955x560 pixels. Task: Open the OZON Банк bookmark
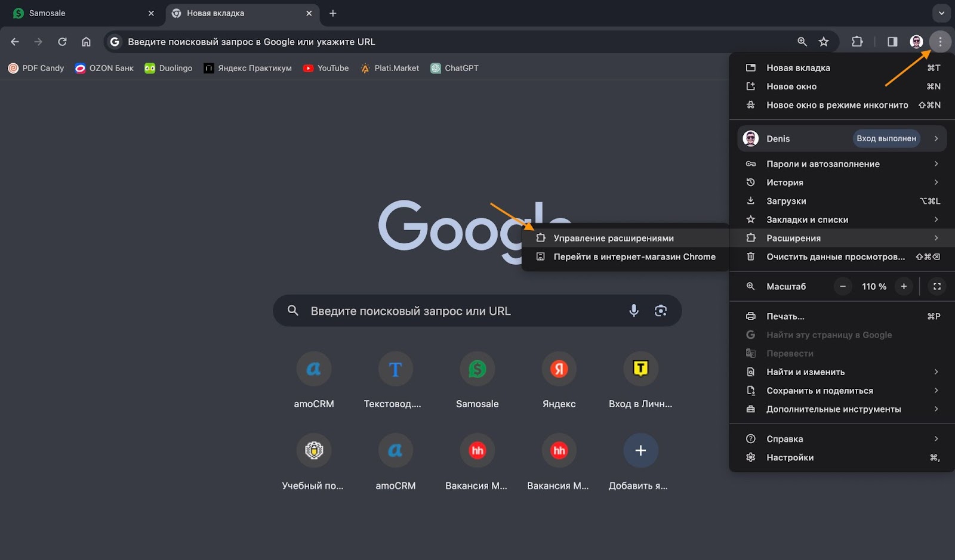(104, 68)
